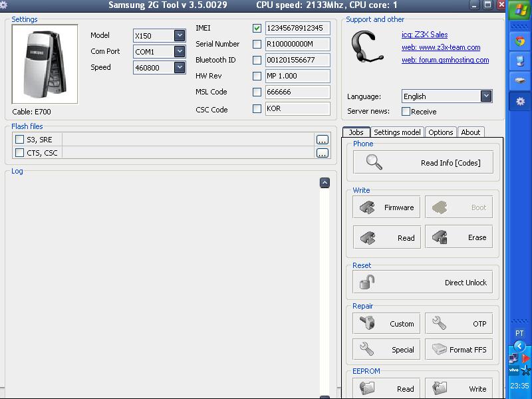Click the padlock icon on Direct Unlock
Screen dimensions: 532x399
[x=367, y=282]
